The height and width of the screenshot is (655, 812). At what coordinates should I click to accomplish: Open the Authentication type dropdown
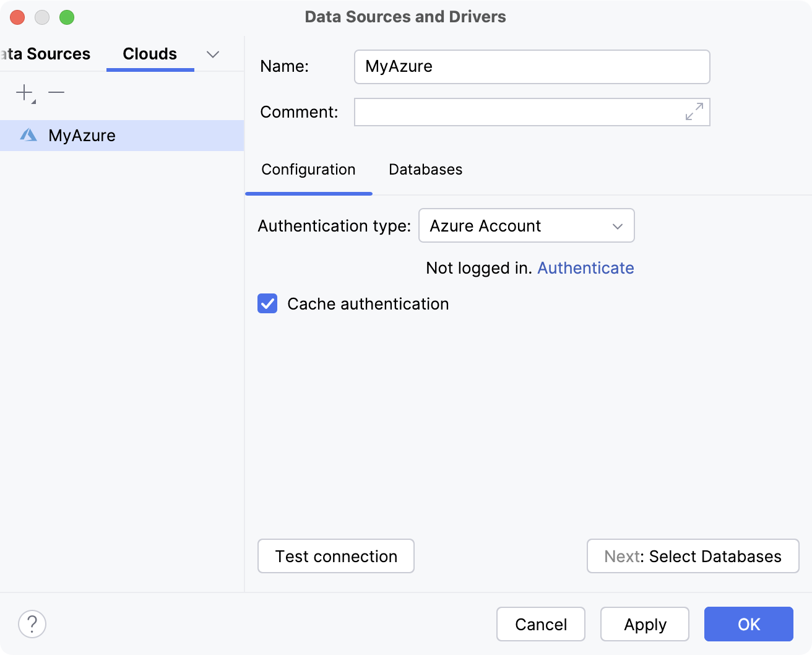(526, 225)
